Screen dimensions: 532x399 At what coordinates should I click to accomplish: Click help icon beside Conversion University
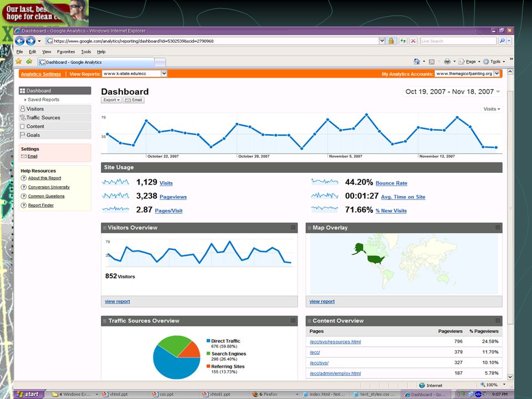point(24,187)
